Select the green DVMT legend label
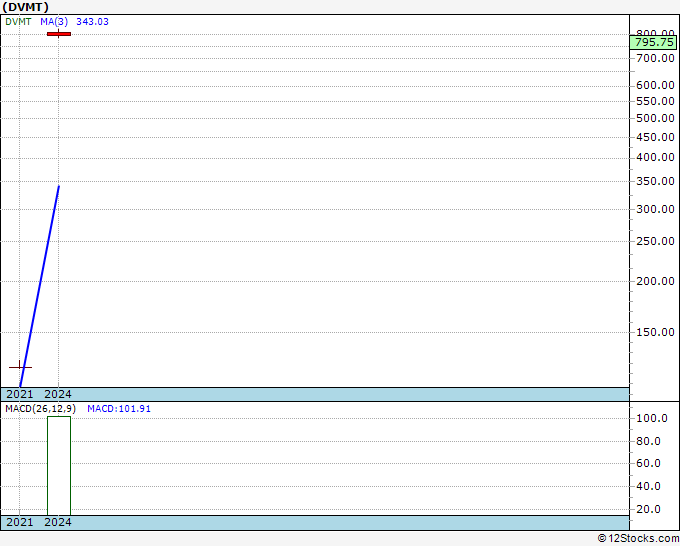 coord(18,21)
